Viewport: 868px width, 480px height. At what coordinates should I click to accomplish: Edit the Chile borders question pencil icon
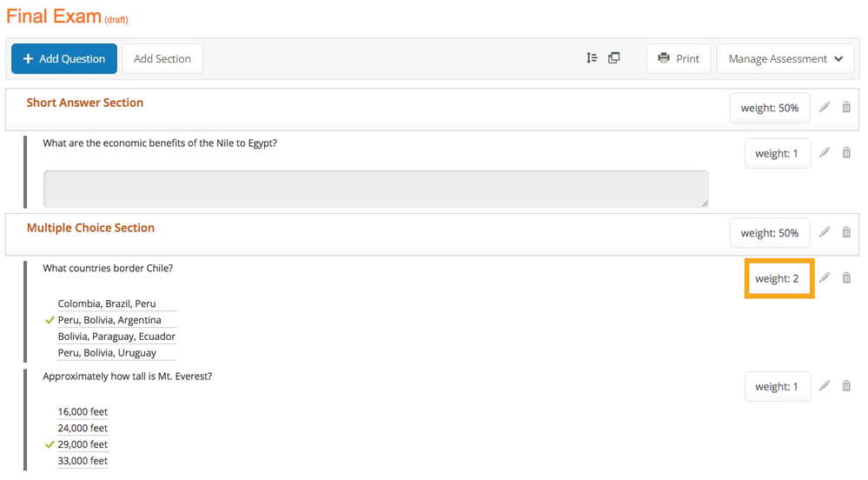coord(825,277)
